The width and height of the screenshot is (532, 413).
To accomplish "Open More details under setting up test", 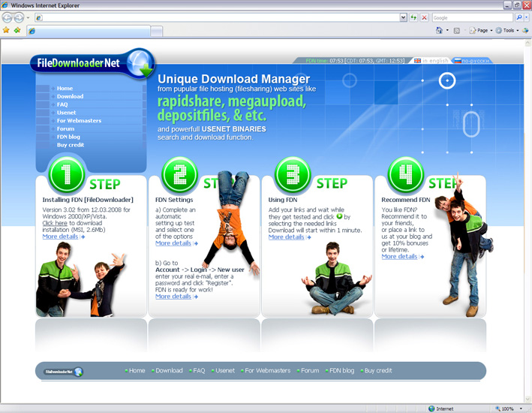I will pyautogui.click(x=173, y=243).
